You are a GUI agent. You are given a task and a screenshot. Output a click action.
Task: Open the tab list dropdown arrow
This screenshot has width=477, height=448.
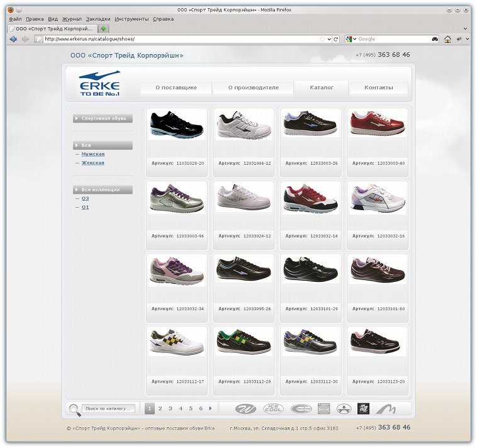(x=465, y=28)
